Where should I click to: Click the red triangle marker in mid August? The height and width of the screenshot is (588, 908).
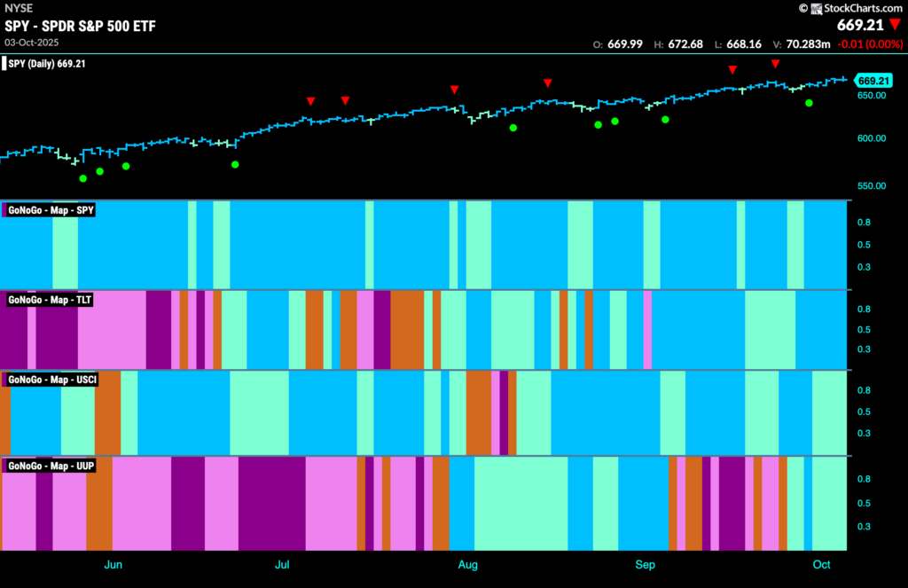pyautogui.click(x=548, y=83)
